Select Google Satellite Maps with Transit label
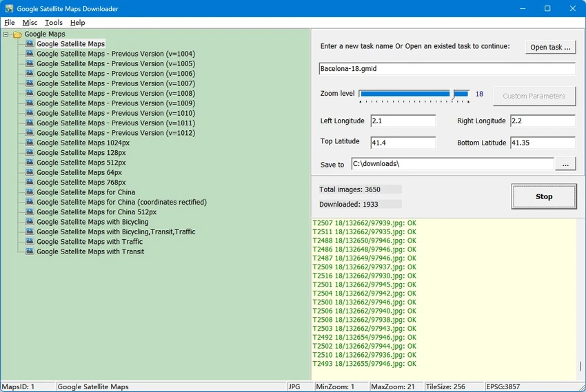 [90, 251]
